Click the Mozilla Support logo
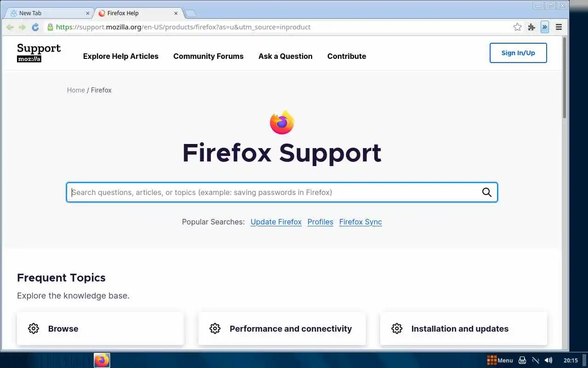The width and height of the screenshot is (588, 368). (39, 53)
